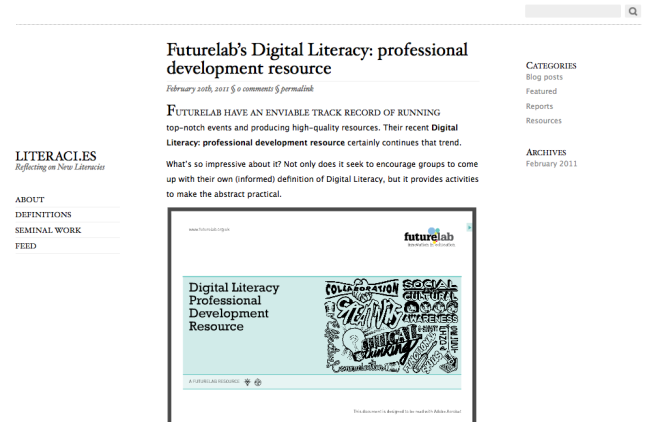Browse the Blog posts category
649x422 pixels.
click(x=545, y=77)
